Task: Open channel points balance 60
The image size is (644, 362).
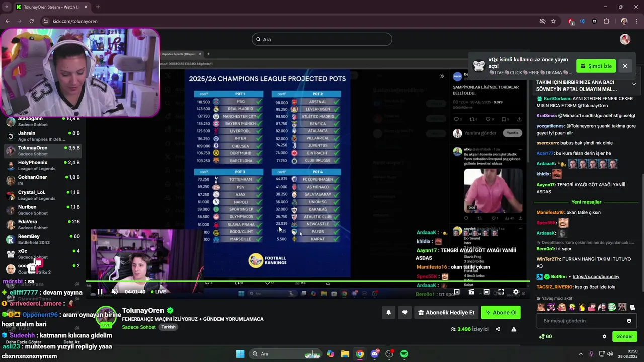Action: pyautogui.click(x=545, y=336)
